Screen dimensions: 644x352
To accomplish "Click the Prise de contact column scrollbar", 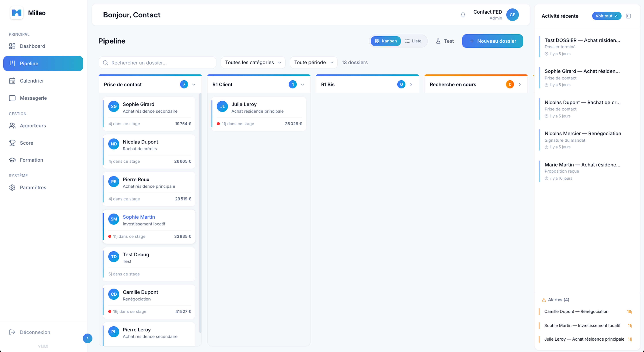I will pyautogui.click(x=200, y=212).
